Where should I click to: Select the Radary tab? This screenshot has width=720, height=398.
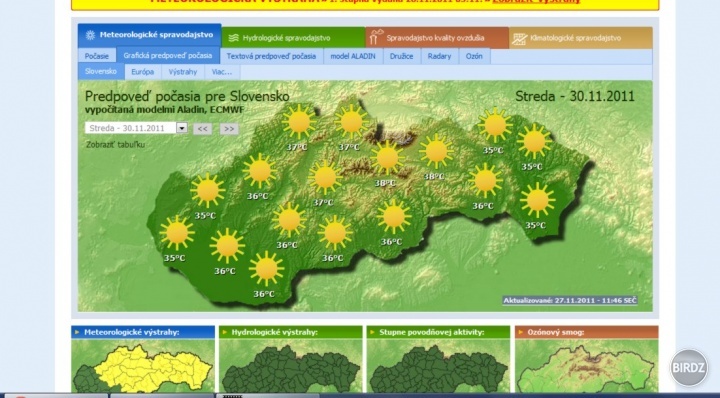click(x=439, y=56)
